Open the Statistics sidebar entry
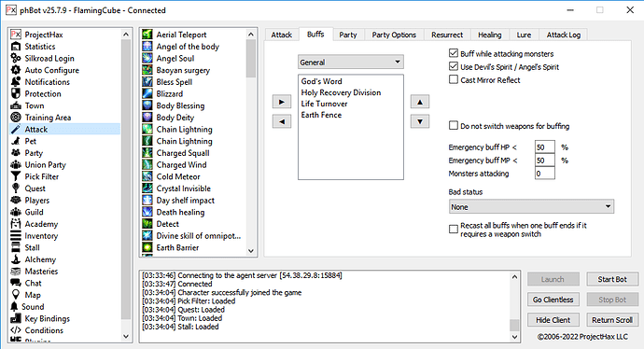The height and width of the screenshot is (349, 644). (39, 47)
